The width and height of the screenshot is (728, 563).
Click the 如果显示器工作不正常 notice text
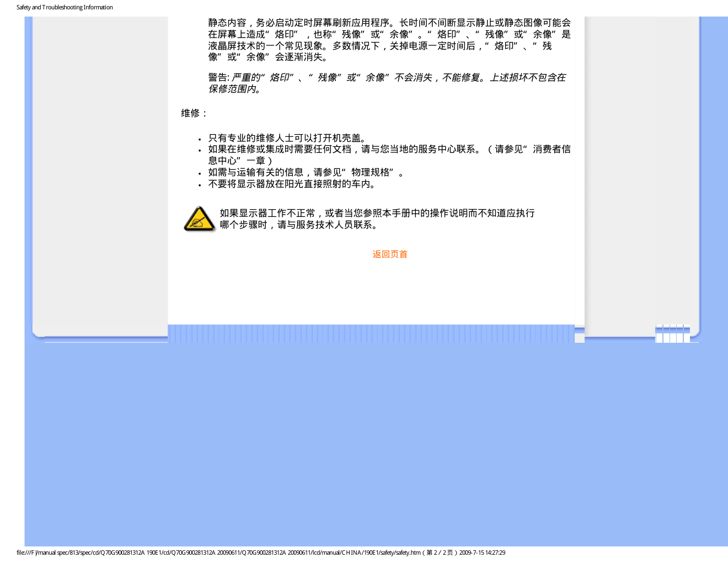pyautogui.click(x=377, y=213)
